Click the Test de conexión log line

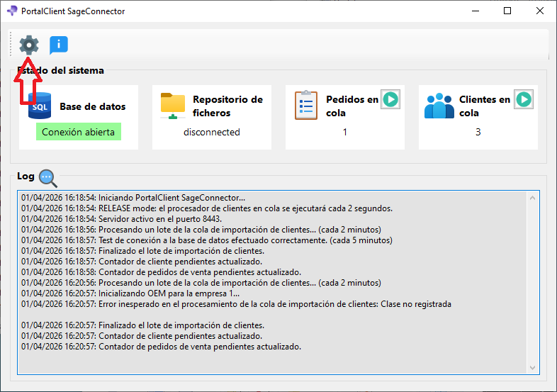207,240
